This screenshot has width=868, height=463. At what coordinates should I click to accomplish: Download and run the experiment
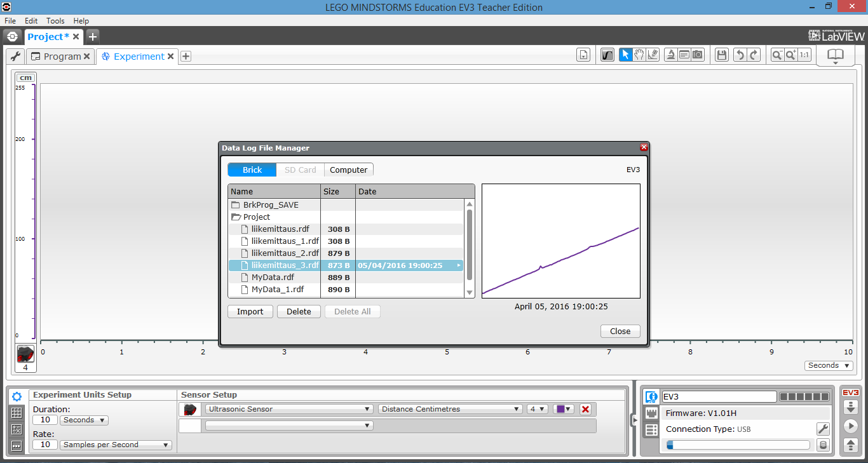[850, 426]
